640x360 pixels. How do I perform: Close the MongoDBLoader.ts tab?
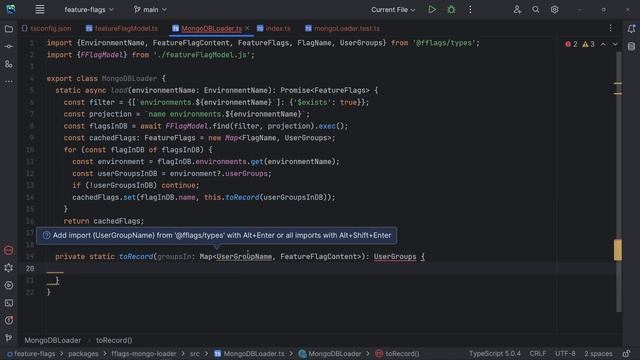point(247,28)
